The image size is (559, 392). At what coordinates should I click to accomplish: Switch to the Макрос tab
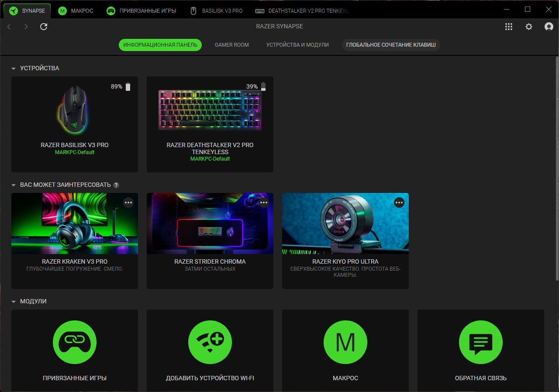tap(76, 11)
